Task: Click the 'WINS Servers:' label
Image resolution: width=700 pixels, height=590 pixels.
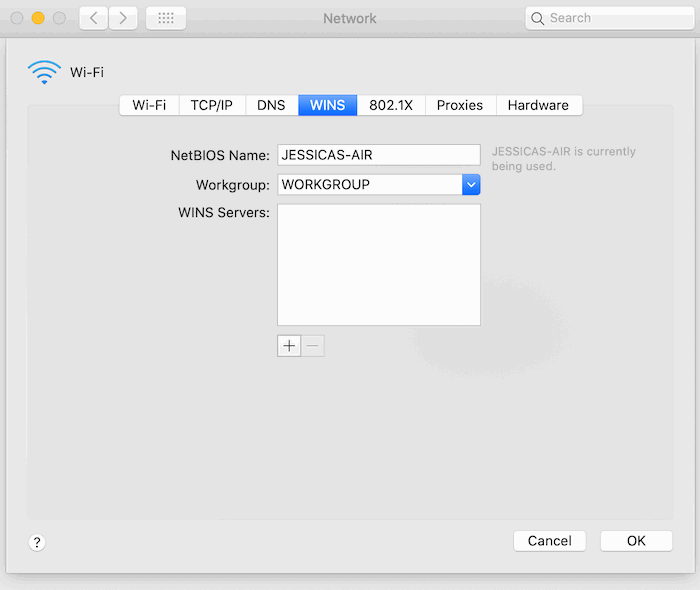Action: [224, 212]
